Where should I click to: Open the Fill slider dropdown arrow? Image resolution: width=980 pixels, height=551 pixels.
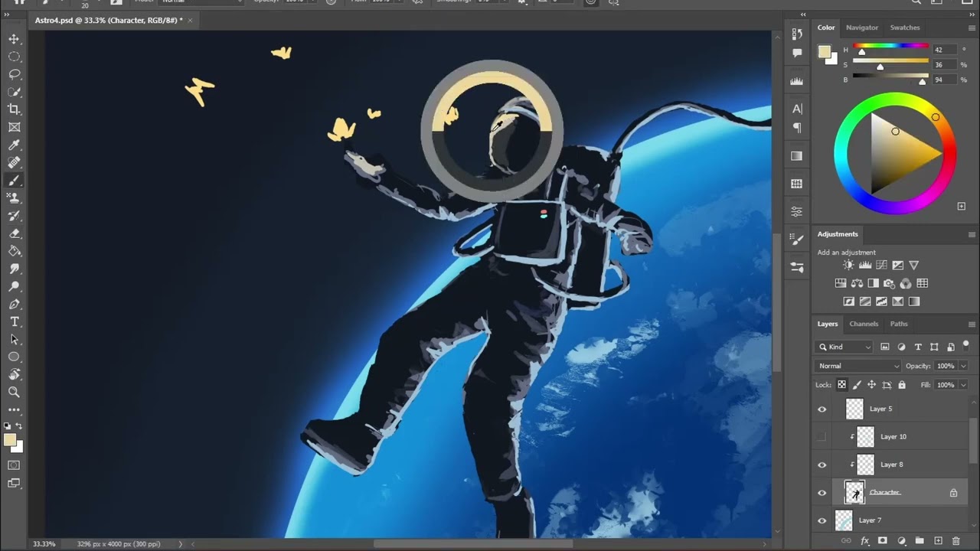pyautogui.click(x=963, y=385)
